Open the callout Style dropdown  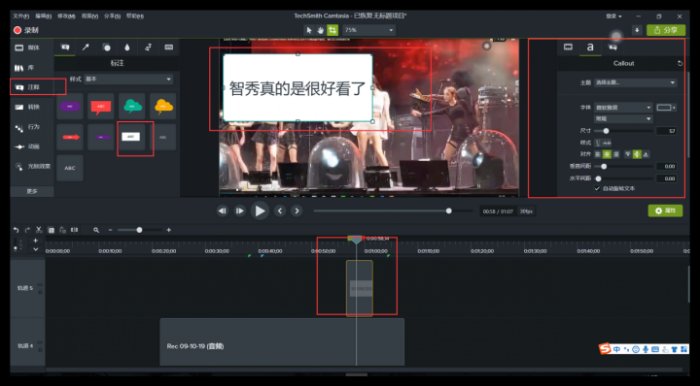129,79
